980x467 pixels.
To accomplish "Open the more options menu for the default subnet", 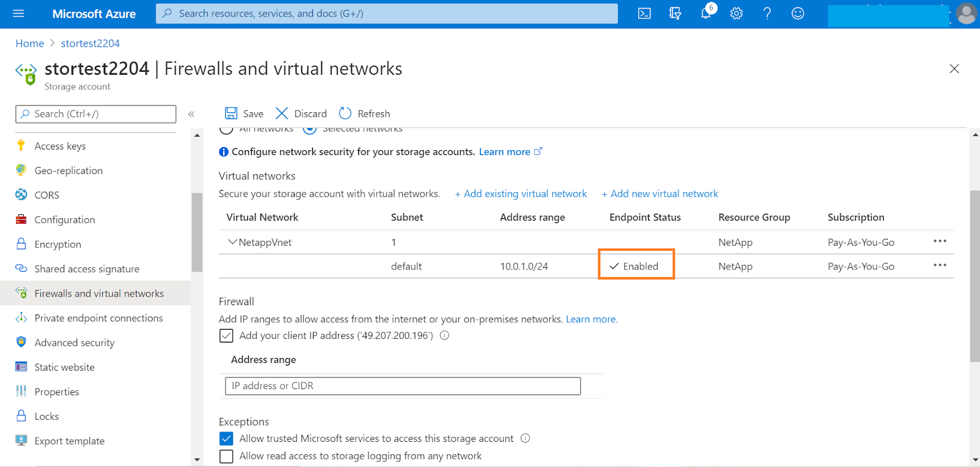I will coord(940,265).
